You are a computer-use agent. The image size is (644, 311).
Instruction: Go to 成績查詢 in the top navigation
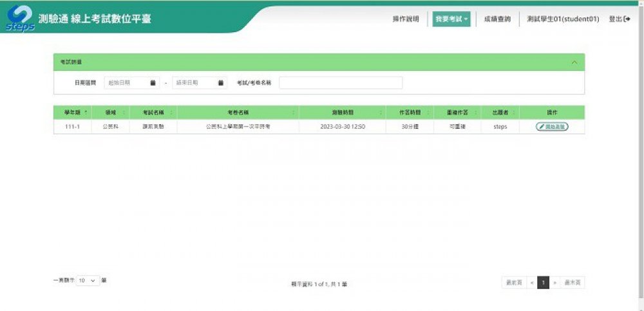tap(497, 19)
